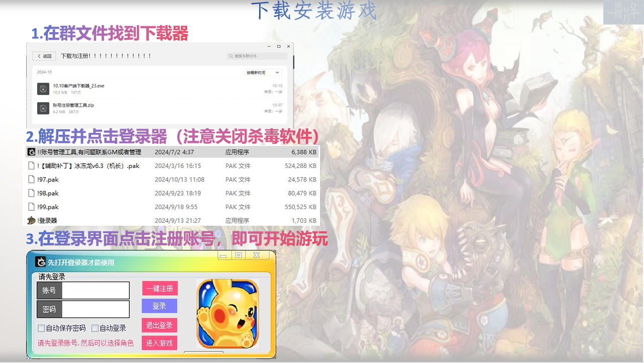Go back using the 返回 button

(44, 56)
